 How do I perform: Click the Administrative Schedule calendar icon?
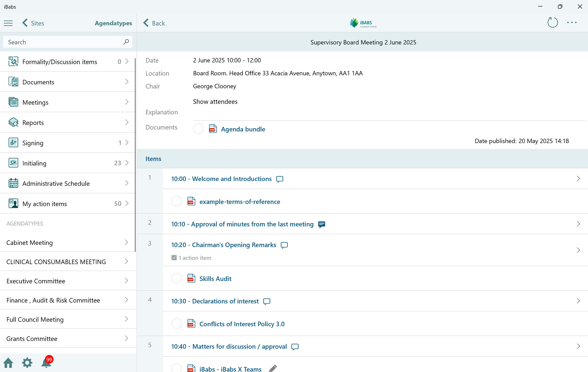point(13,183)
